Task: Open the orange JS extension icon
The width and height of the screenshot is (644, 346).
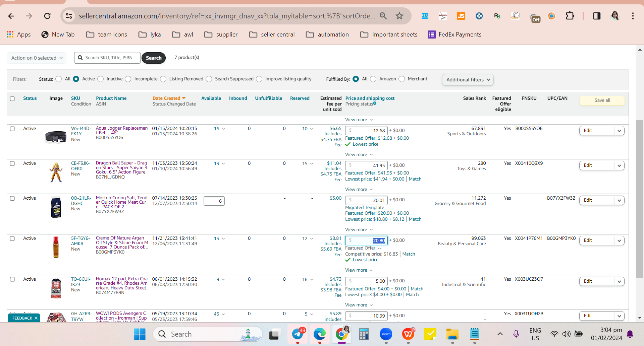Action: point(461,16)
